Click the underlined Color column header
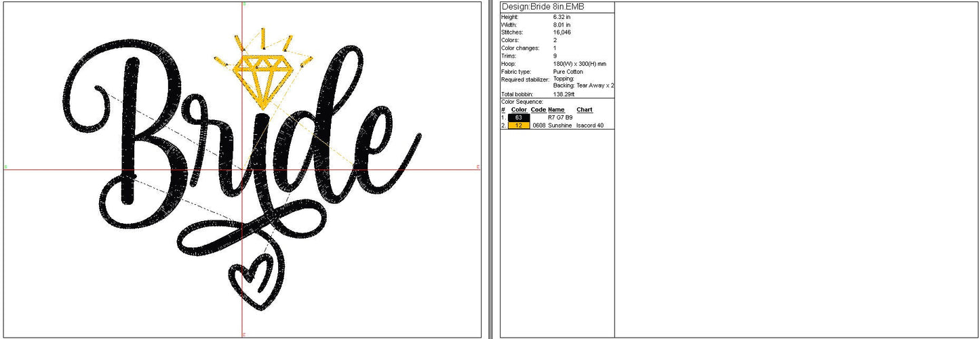980x339 pixels. 519,109
